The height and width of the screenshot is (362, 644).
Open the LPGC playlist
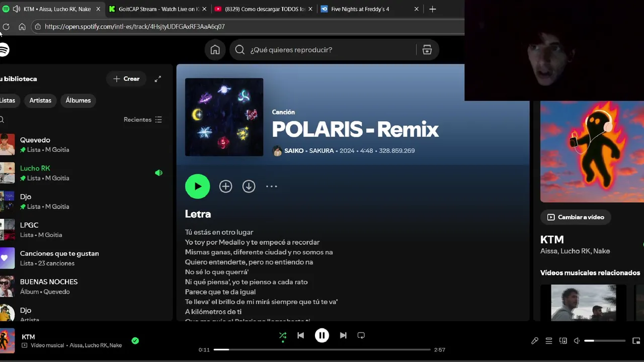tap(85, 230)
